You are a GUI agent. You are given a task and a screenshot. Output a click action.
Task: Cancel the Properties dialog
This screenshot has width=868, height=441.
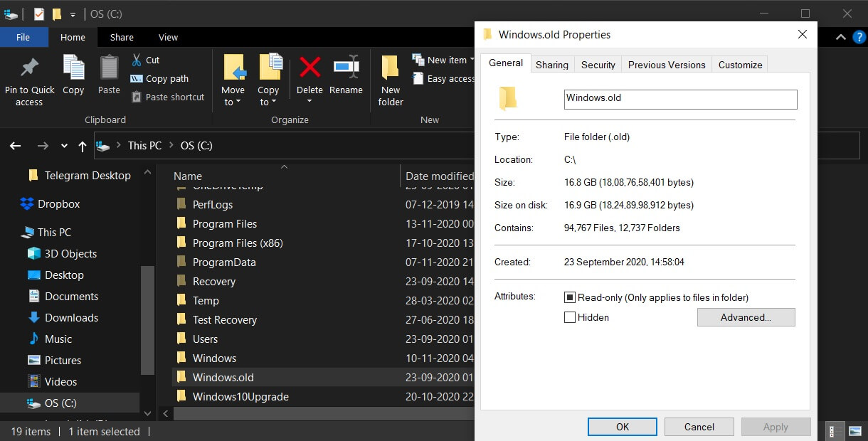coord(699,427)
